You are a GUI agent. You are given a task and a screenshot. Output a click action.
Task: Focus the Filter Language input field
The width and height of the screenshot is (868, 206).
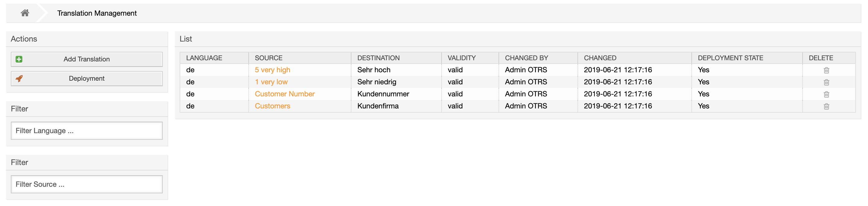click(86, 131)
